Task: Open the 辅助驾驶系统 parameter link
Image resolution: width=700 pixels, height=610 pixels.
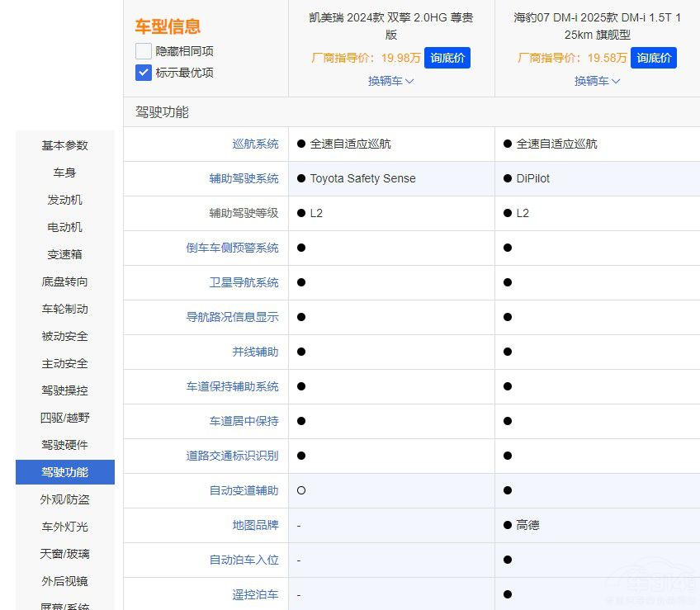Action: (244, 178)
